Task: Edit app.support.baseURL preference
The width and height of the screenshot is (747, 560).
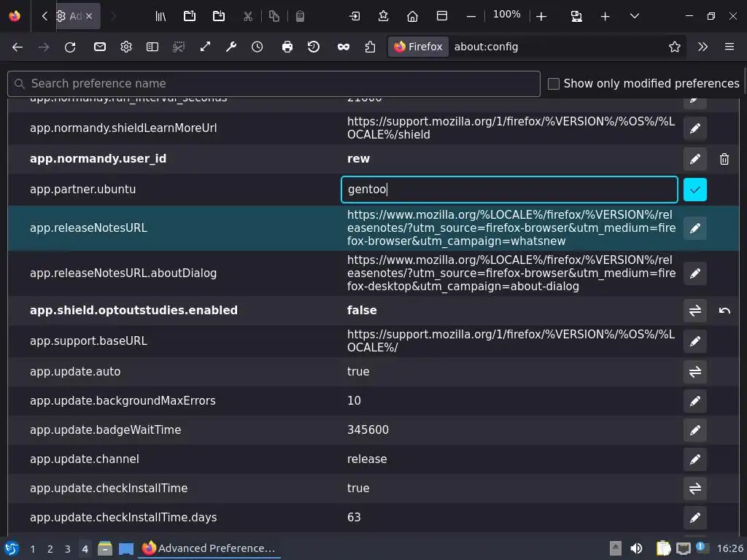Action: (x=695, y=341)
